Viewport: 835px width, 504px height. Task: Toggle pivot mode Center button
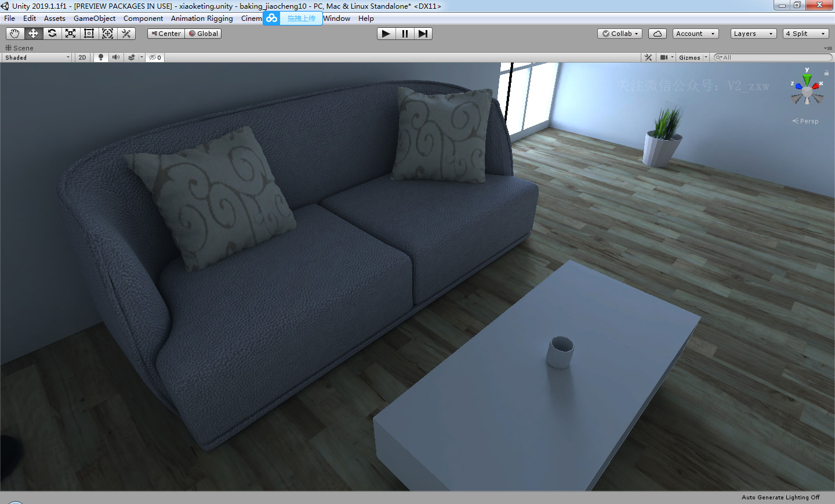pos(166,34)
